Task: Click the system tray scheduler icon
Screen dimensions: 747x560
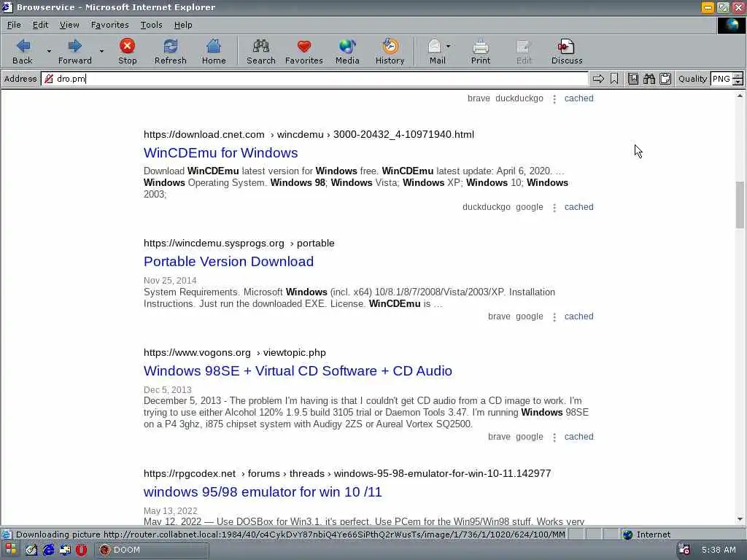Action: click(x=684, y=550)
